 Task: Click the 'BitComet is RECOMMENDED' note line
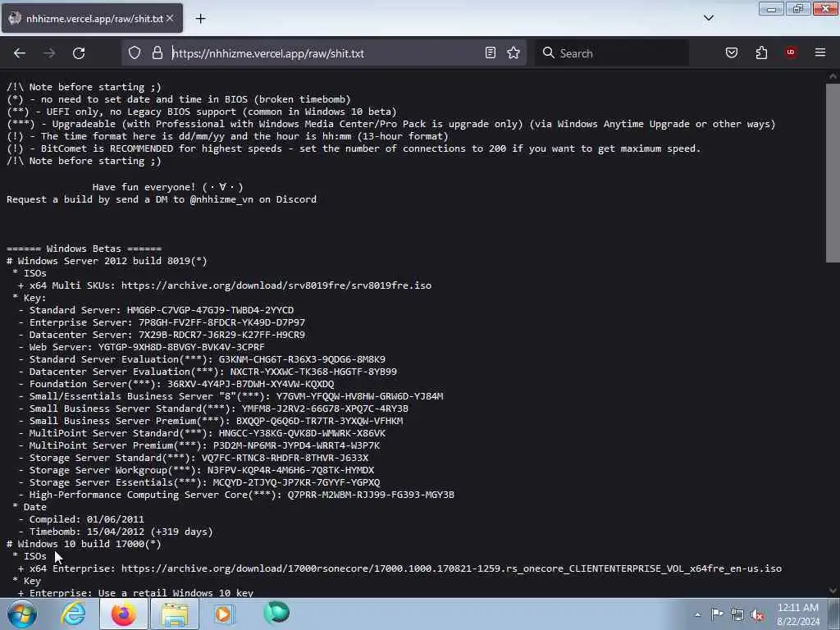[354, 148]
